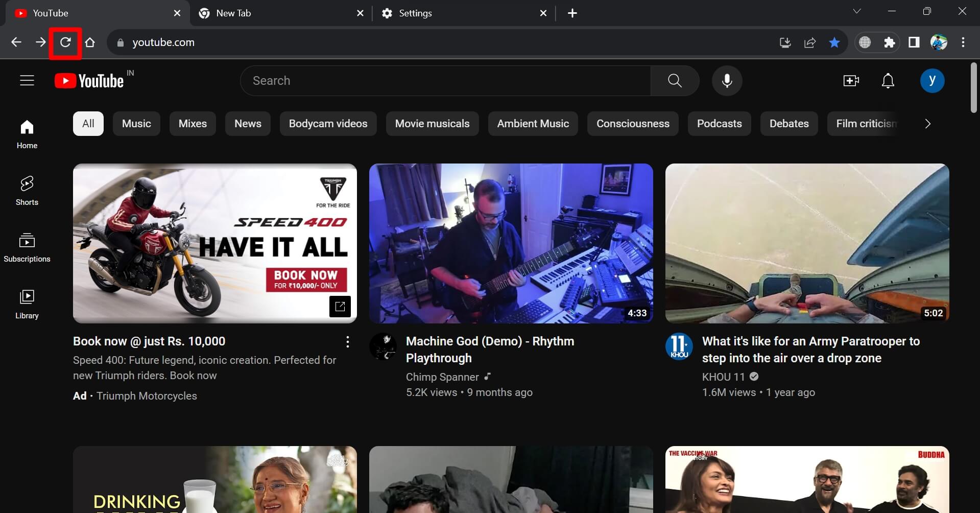
Task: Open the Library section
Action: (x=27, y=303)
